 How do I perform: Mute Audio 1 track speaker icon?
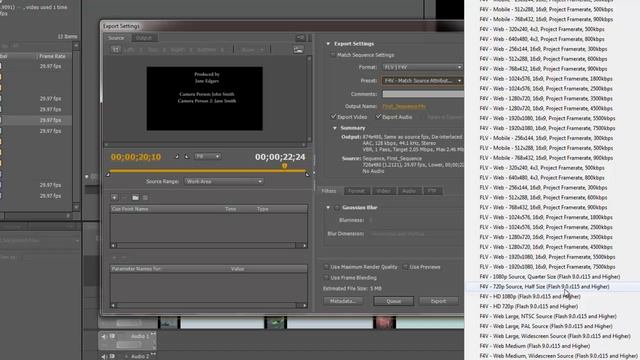pos(104,336)
